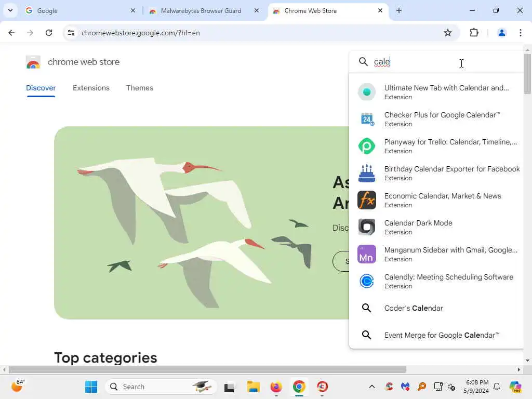Choose 'Event Merge for Google Calendar' suggestion

tap(442, 335)
